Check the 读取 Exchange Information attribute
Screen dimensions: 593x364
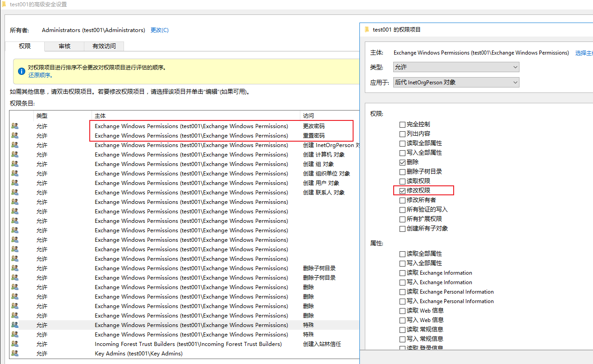tap(402, 272)
